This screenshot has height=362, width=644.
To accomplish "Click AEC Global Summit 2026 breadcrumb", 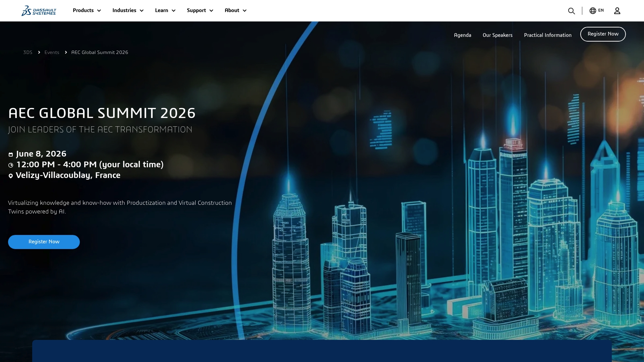I will click(x=100, y=52).
